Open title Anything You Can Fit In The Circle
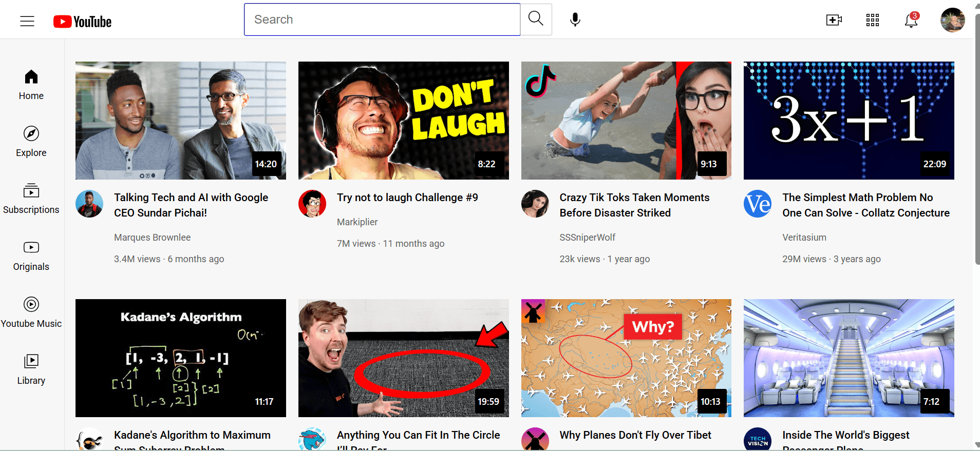 coord(419,441)
